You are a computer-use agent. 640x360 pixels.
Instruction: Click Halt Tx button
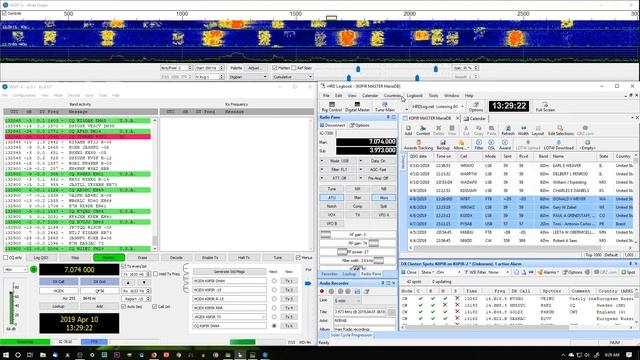coord(244,258)
